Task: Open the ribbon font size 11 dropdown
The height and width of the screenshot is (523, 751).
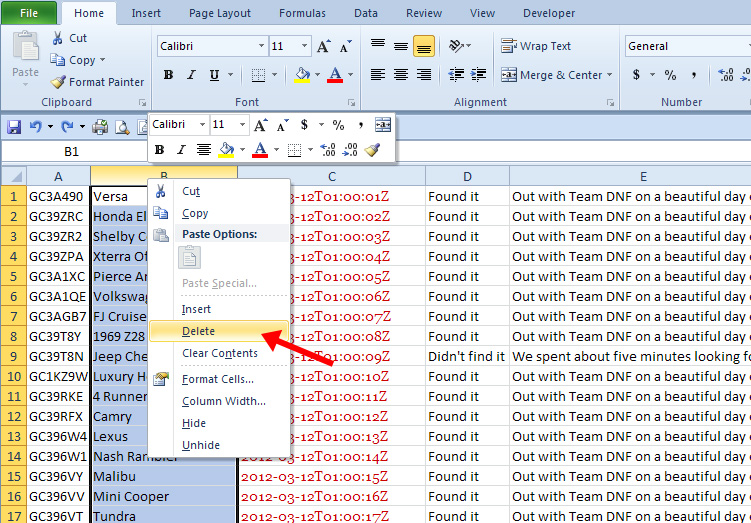Action: 304,46
